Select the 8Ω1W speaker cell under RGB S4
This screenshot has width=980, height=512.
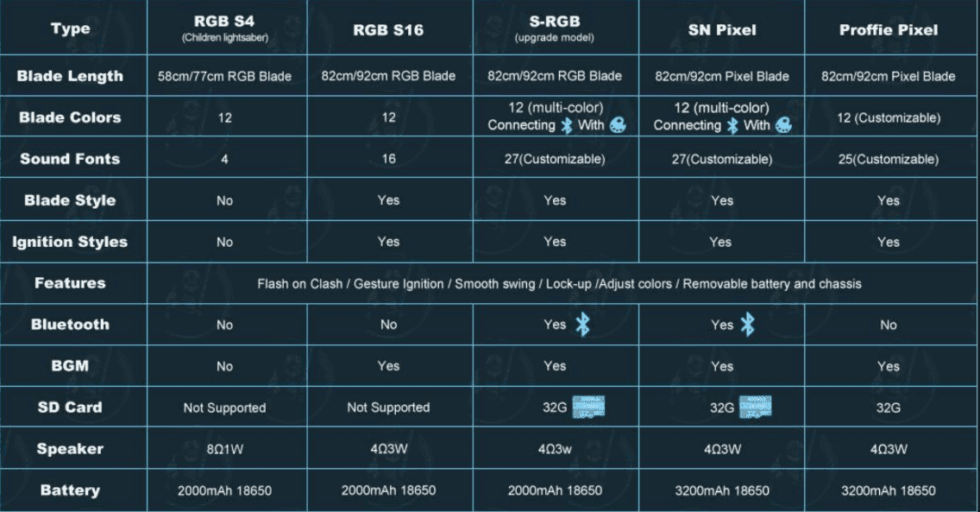(224, 449)
